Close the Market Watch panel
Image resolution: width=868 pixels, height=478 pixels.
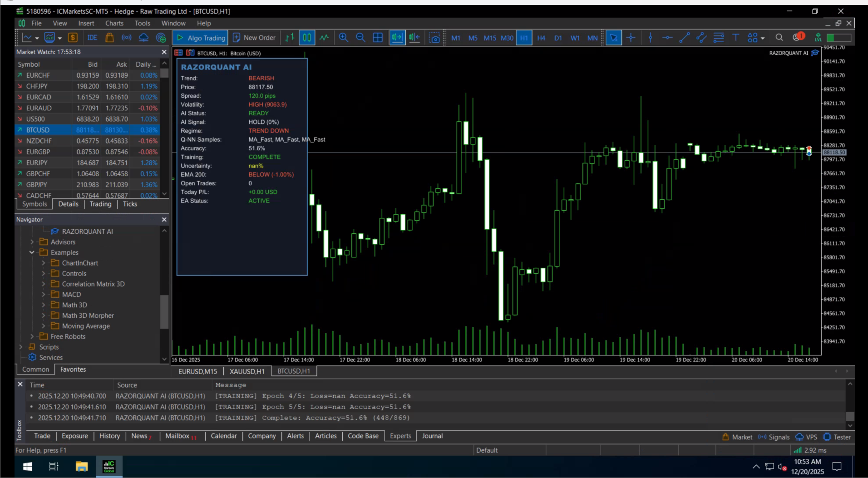coord(164,52)
